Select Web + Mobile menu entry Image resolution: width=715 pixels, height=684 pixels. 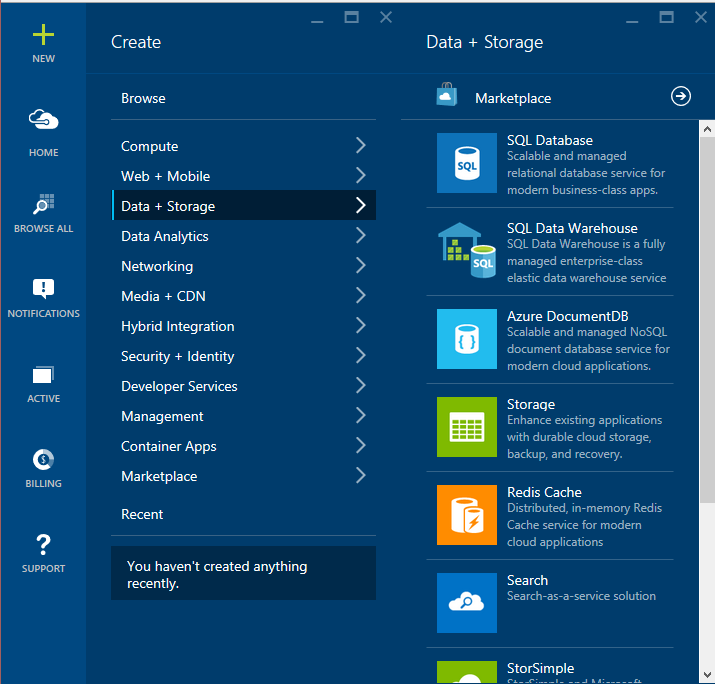click(244, 176)
